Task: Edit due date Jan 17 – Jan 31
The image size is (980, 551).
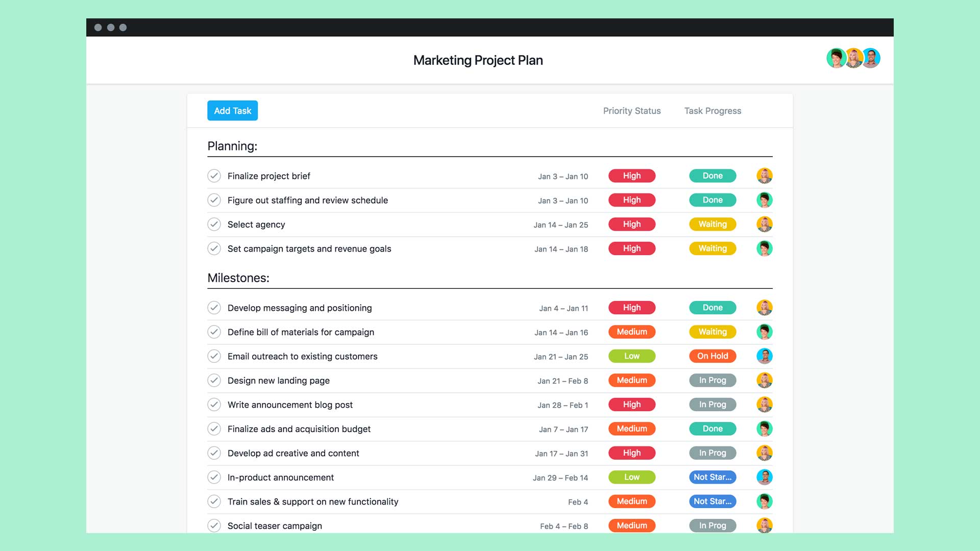Action: tap(561, 454)
